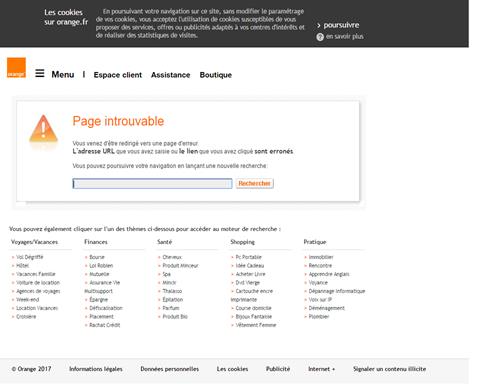This screenshot has height=384, width=480.
Task: Open Agences de voyages link
Action: tap(38, 291)
